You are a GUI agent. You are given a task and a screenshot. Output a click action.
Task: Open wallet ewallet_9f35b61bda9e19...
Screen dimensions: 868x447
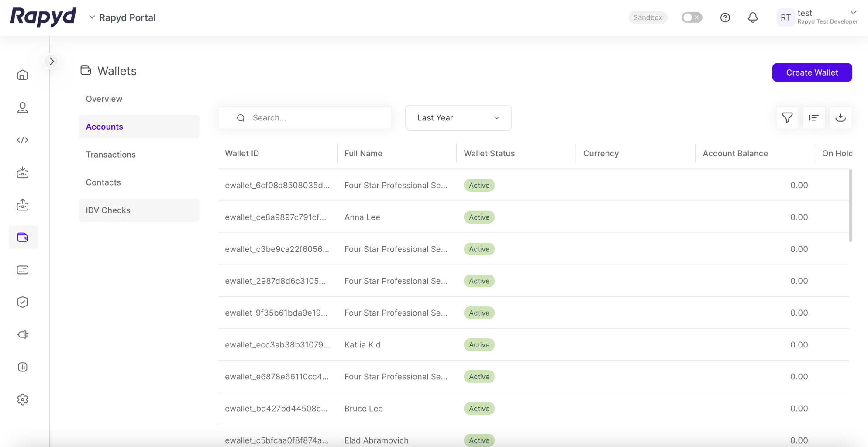pyautogui.click(x=276, y=313)
